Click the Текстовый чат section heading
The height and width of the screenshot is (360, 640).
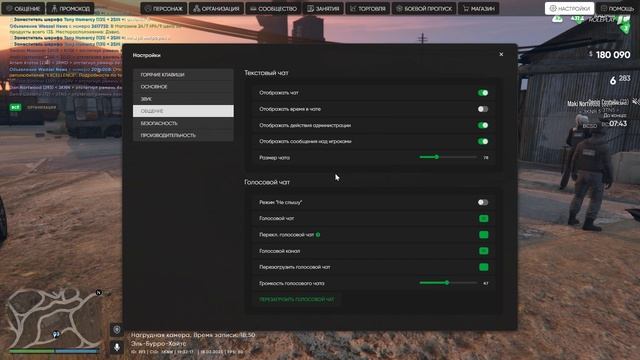(x=267, y=73)
